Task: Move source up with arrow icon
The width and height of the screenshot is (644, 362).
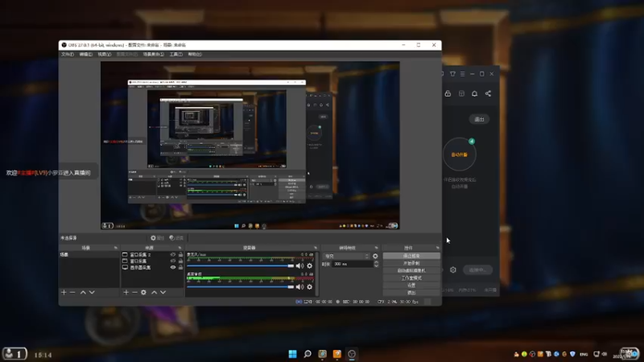Action: click(x=154, y=292)
